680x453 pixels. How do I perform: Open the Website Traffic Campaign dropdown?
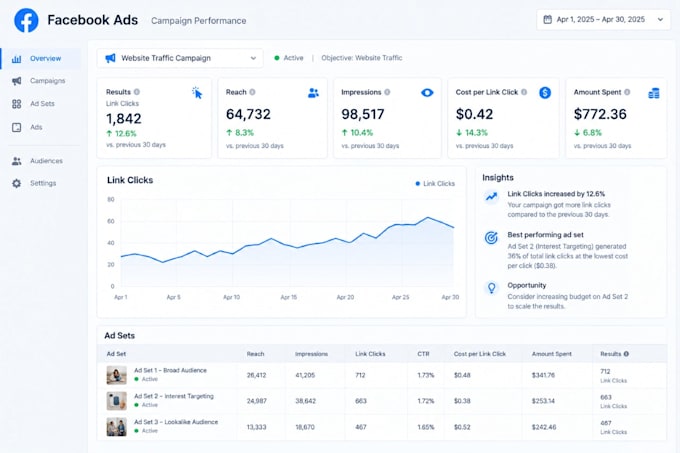pyautogui.click(x=180, y=58)
